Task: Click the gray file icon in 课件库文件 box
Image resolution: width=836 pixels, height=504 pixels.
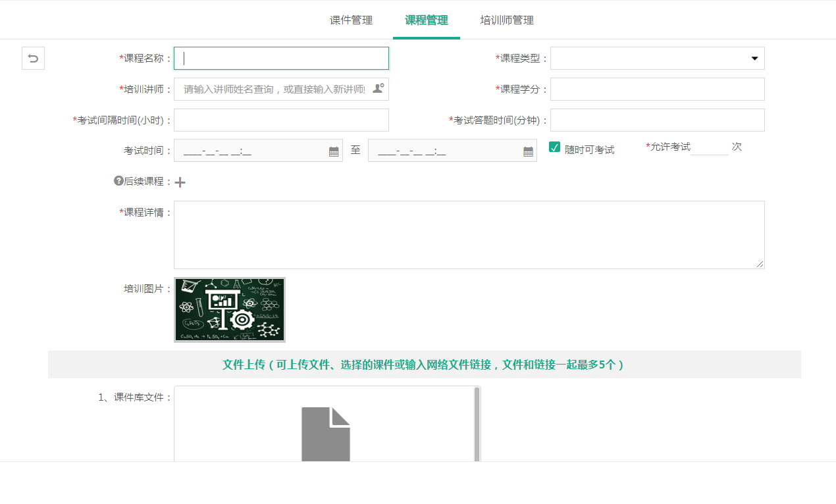Action: (326, 434)
